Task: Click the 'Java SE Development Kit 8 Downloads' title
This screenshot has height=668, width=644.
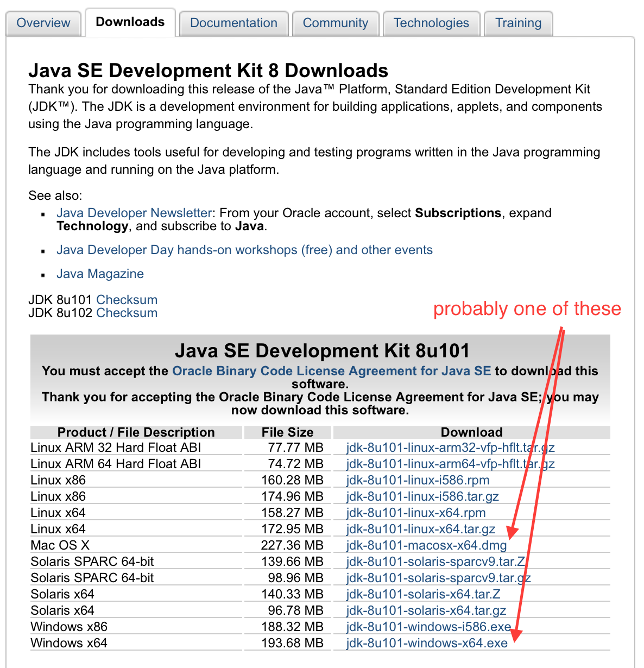Action: 209,71
